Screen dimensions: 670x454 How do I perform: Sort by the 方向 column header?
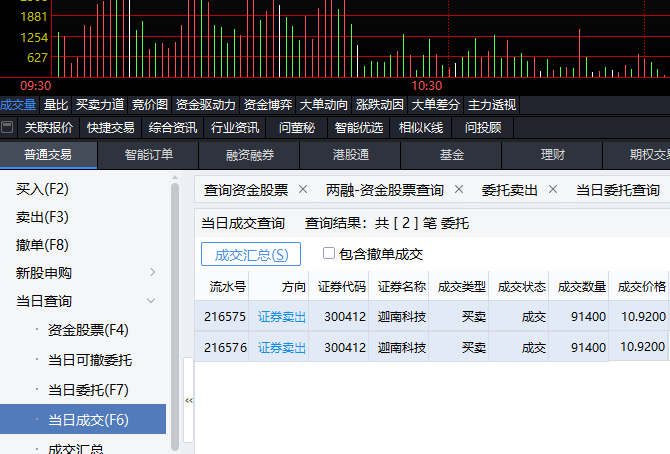click(279, 286)
